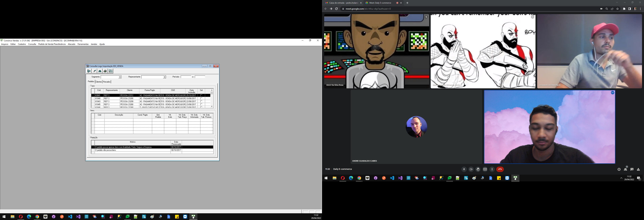Switch to the Clientes tab
This screenshot has height=220, width=644.
(99, 82)
